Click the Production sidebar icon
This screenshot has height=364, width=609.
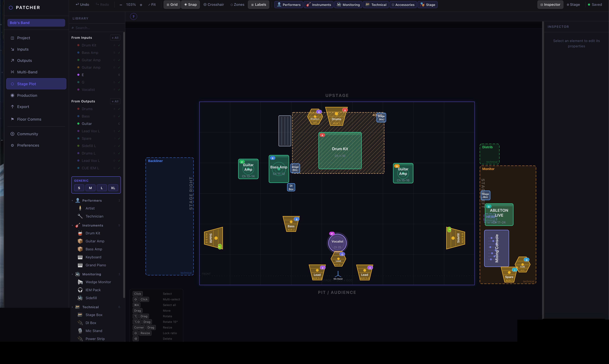pyautogui.click(x=12, y=95)
